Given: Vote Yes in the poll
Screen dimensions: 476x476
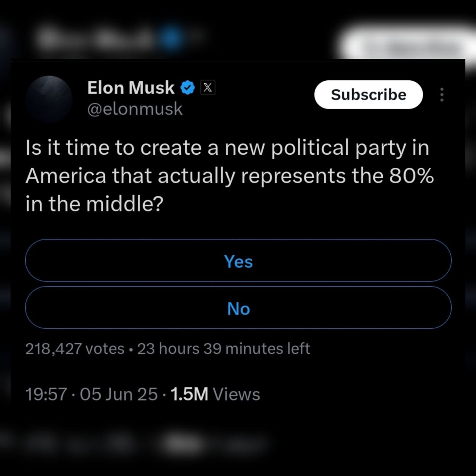Looking at the screenshot, I should click(x=238, y=261).
